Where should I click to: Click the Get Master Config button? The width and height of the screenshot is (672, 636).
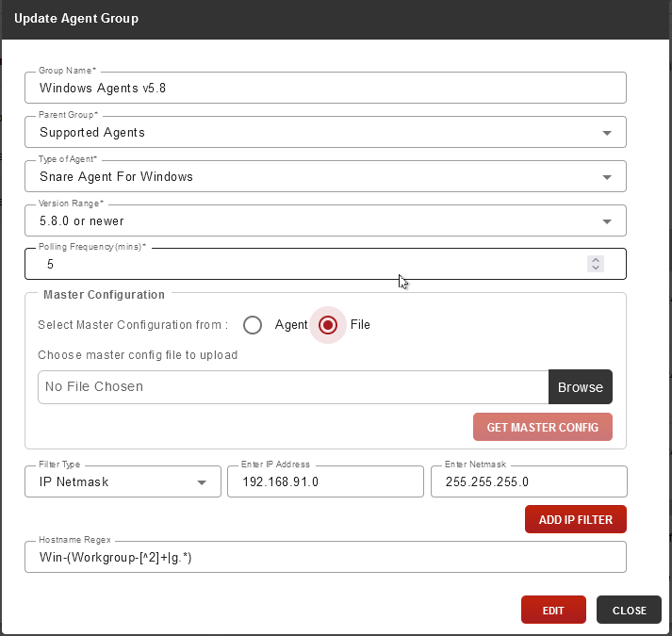(x=543, y=427)
